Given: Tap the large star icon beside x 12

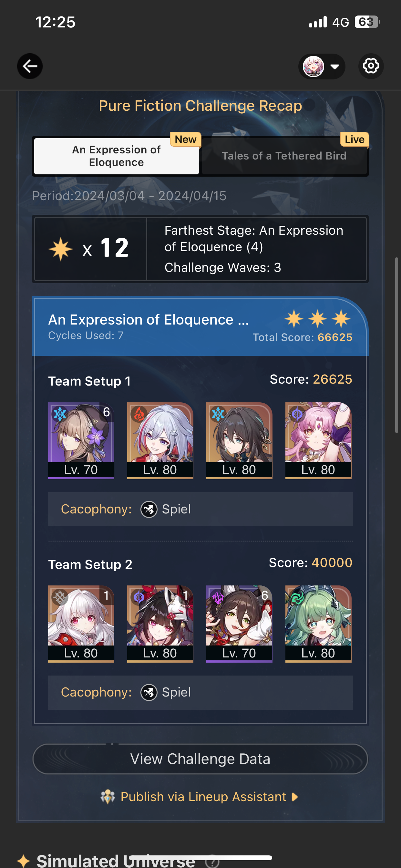Looking at the screenshot, I should [x=61, y=249].
